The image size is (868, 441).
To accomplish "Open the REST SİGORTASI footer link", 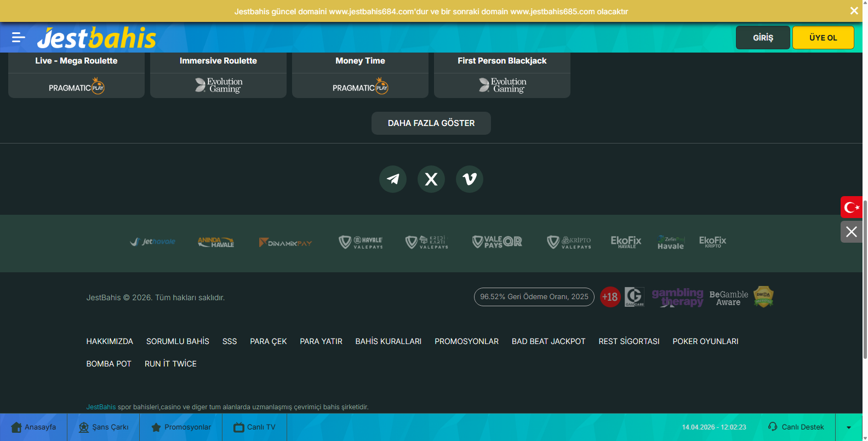I will point(629,341).
